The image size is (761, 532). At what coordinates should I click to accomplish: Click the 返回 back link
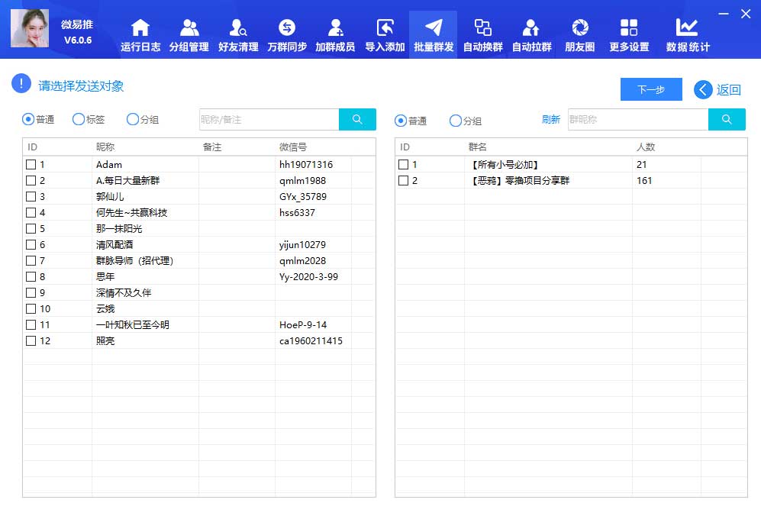pyautogui.click(x=718, y=89)
